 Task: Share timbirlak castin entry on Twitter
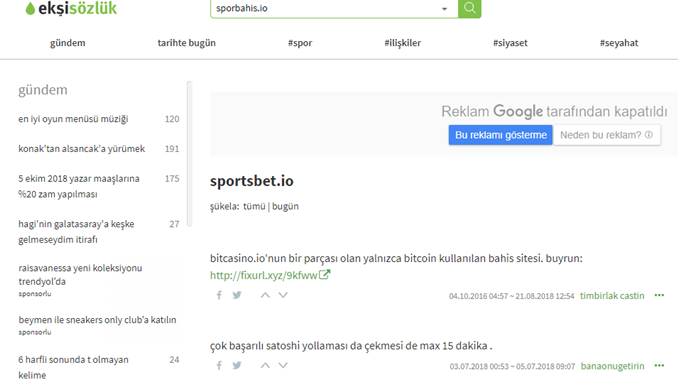[x=237, y=295]
